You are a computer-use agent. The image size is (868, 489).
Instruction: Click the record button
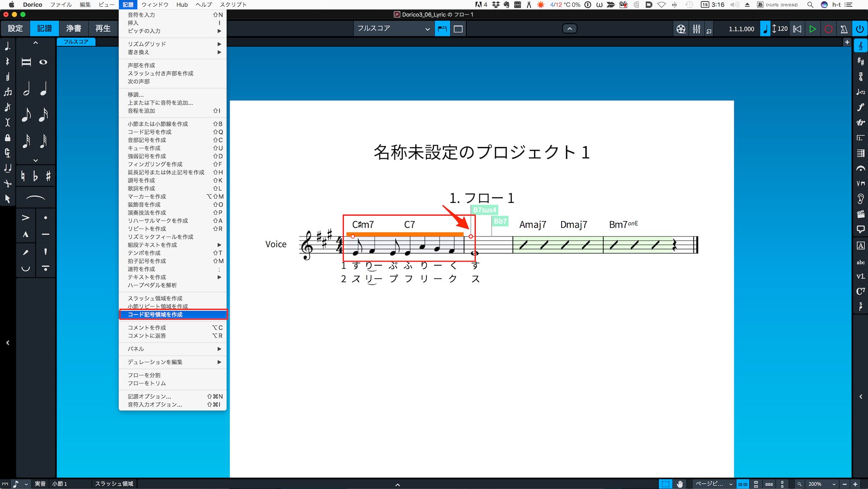828,29
